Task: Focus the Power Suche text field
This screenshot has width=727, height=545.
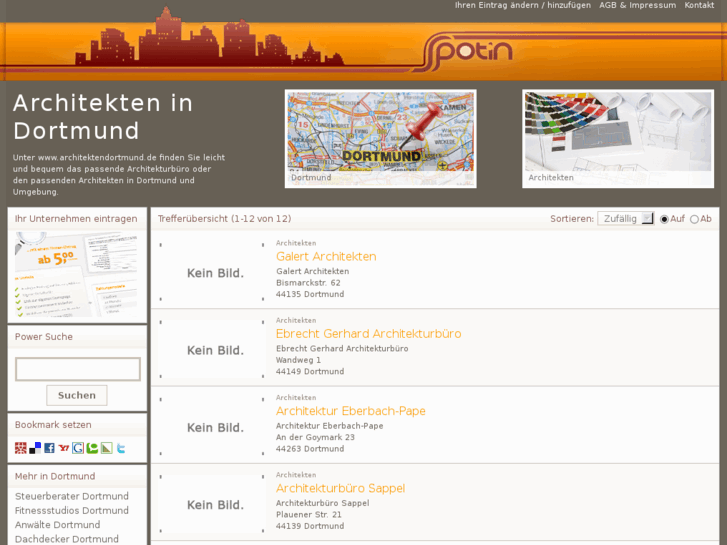Action: [x=78, y=369]
